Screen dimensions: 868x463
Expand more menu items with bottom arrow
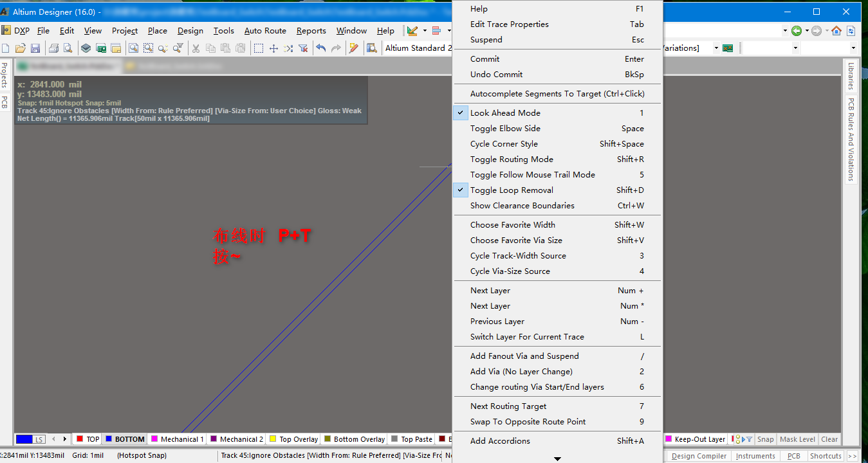(x=557, y=458)
